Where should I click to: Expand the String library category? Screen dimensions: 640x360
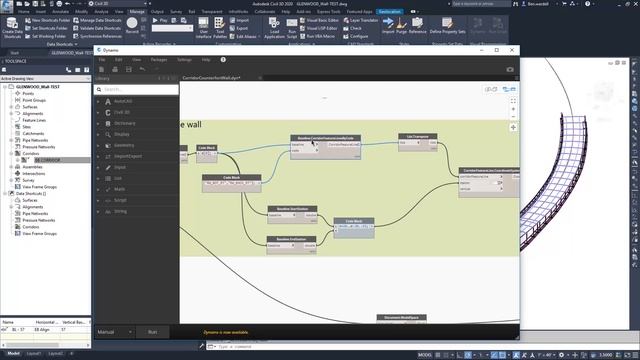136,211
